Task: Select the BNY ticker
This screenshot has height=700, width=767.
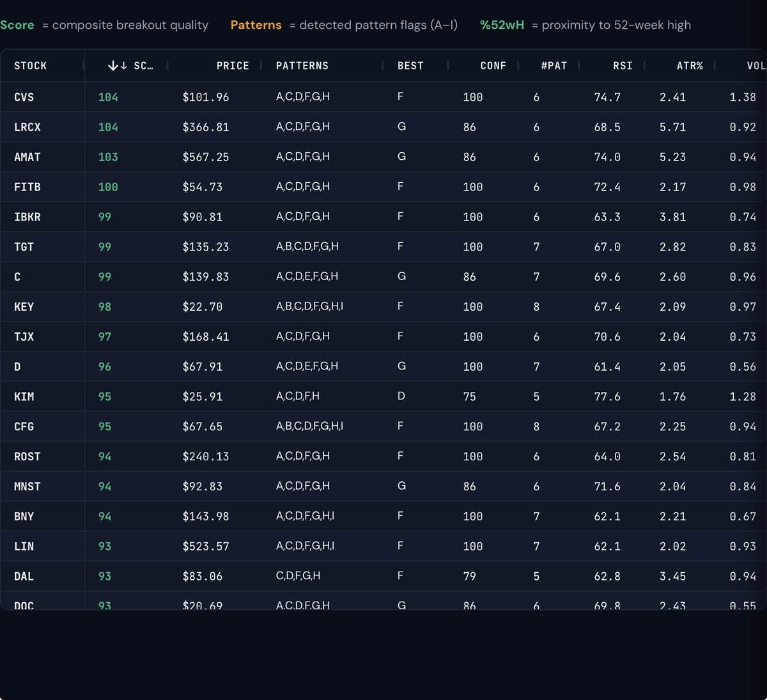Action: click(x=24, y=517)
